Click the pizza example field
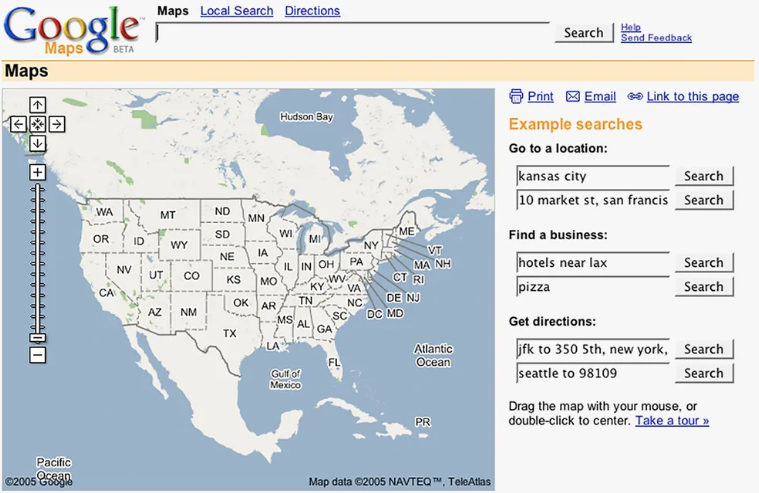This screenshot has height=493, width=759. click(593, 287)
